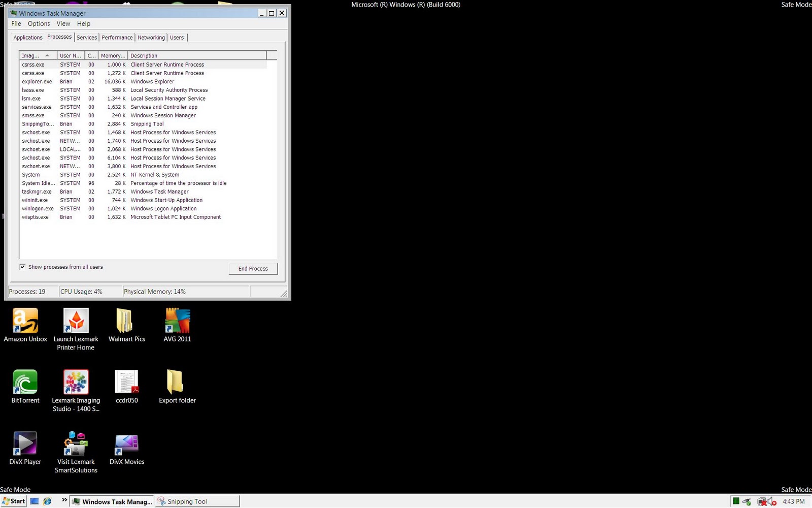Select the Export folder icon
This screenshot has width=812, height=508.
(175, 382)
